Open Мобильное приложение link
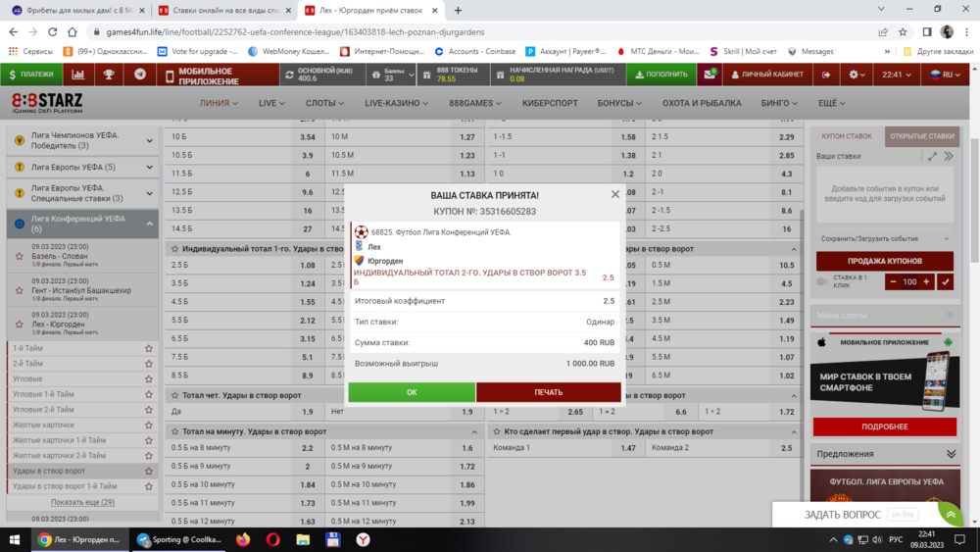980x552 pixels. [218, 75]
